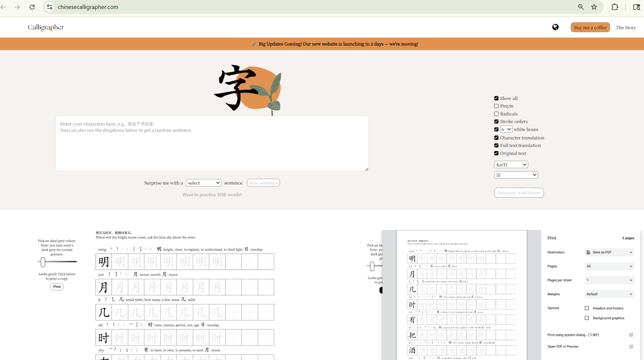Open The Story page
The image size is (644, 360).
click(625, 28)
